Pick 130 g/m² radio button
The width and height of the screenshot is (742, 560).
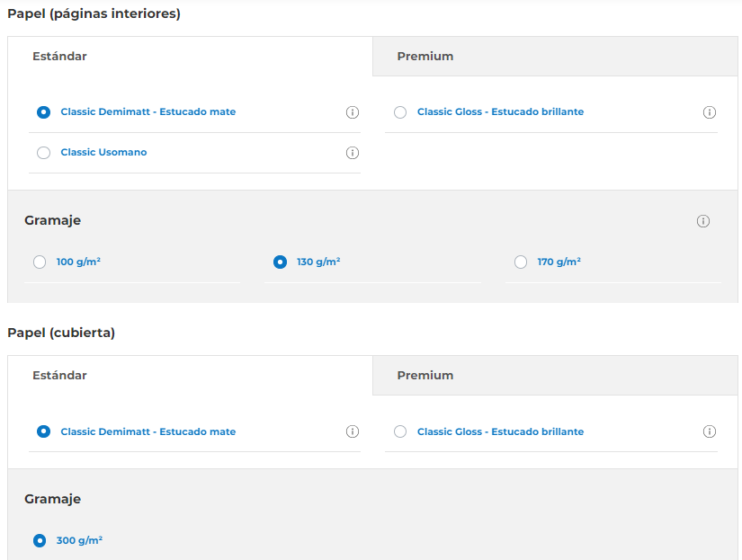point(280,262)
